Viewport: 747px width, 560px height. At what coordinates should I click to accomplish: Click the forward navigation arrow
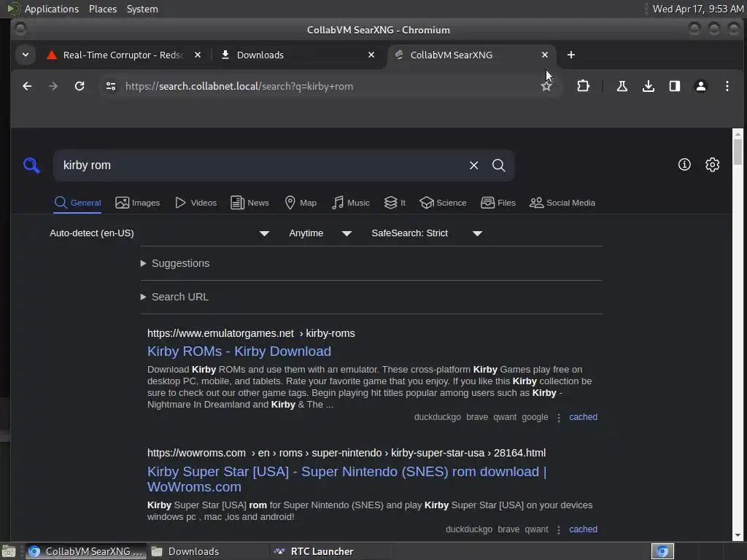click(53, 86)
